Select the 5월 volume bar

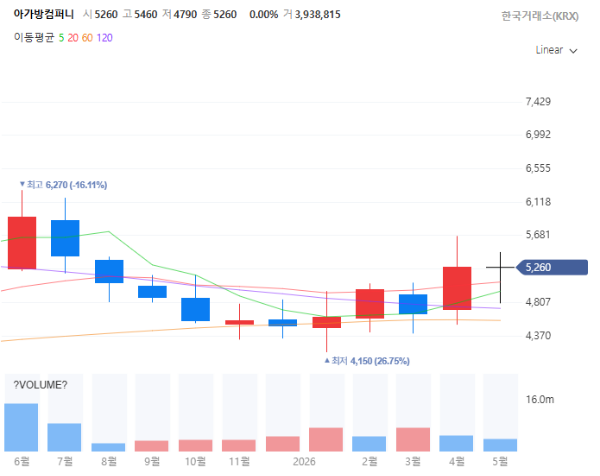(x=500, y=445)
